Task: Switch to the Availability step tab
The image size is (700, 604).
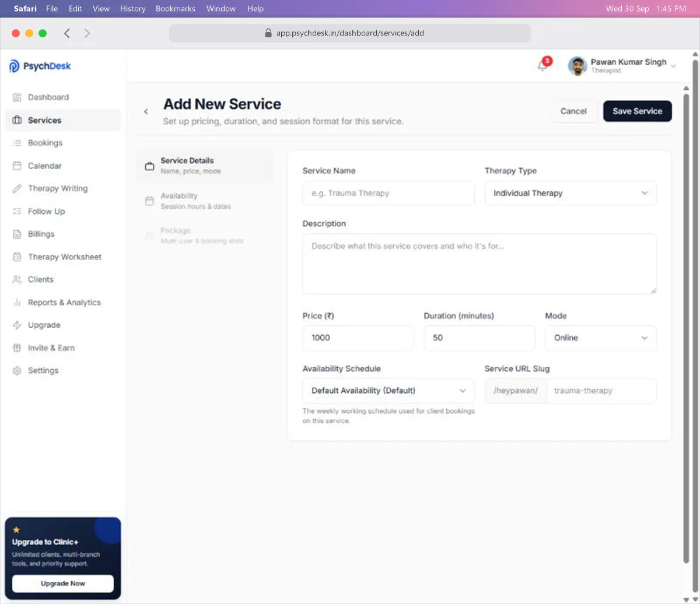Action: coord(204,201)
